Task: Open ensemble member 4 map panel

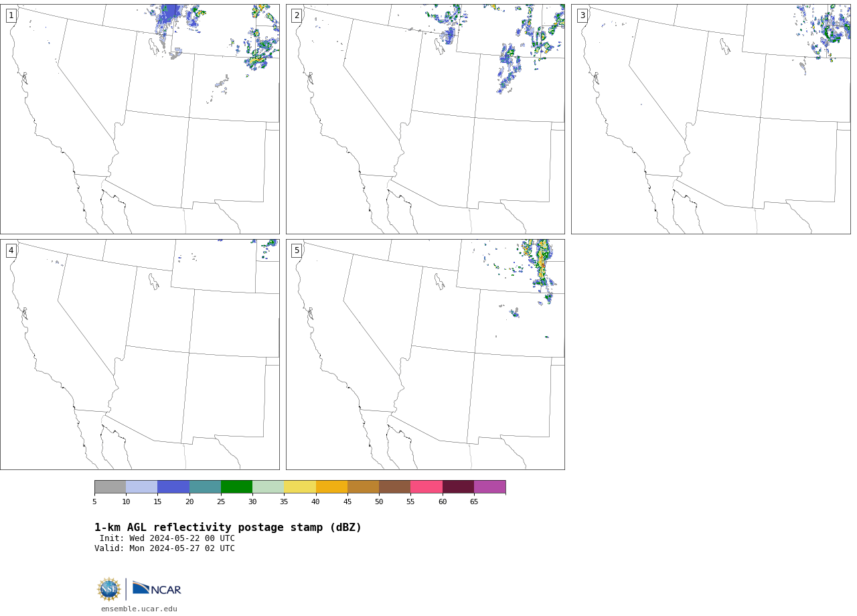Action: click(140, 354)
